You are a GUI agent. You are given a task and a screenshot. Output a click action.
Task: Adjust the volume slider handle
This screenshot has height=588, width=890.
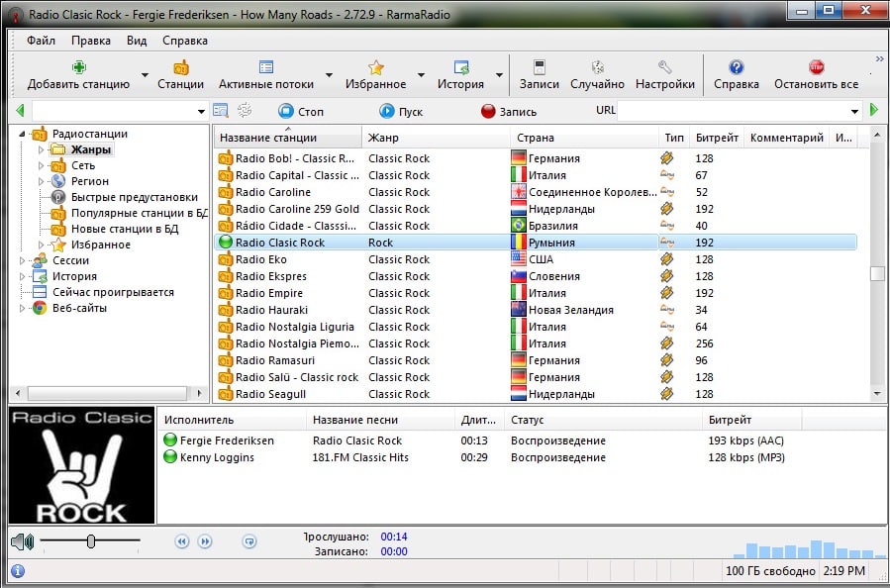click(x=91, y=541)
